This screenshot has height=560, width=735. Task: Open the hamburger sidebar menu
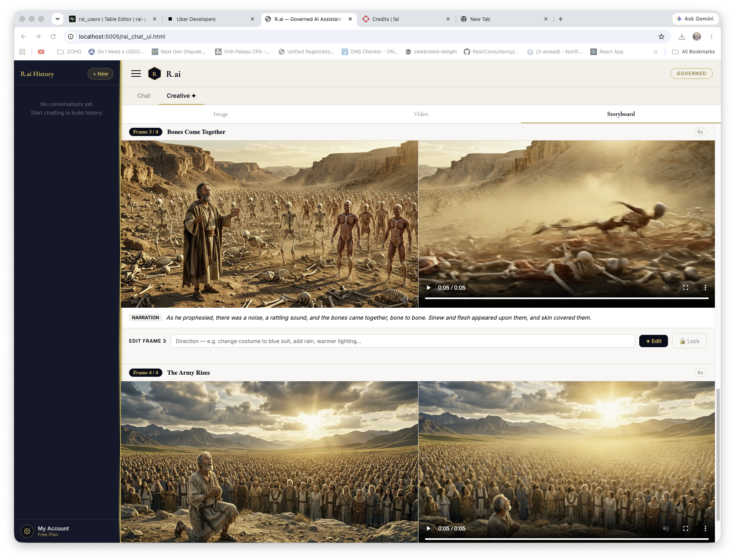click(136, 74)
